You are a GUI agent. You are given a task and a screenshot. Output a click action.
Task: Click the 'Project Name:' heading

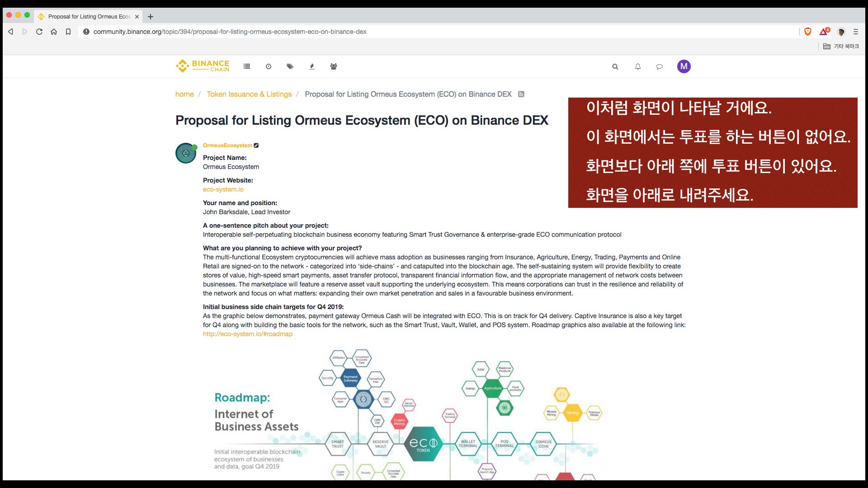click(225, 158)
